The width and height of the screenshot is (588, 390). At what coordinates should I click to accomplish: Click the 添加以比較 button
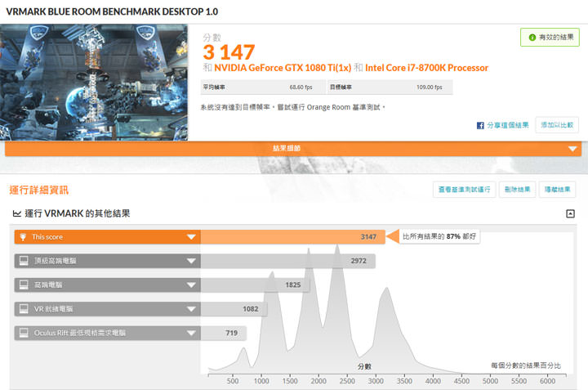(556, 125)
